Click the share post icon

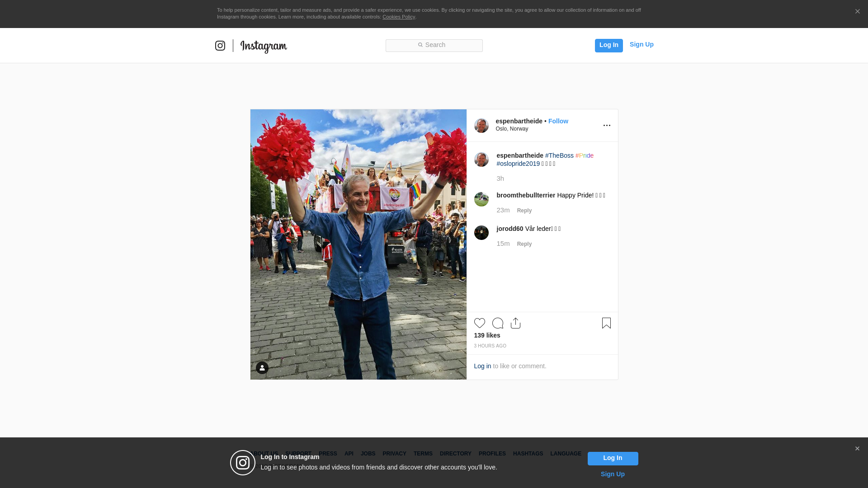(515, 323)
